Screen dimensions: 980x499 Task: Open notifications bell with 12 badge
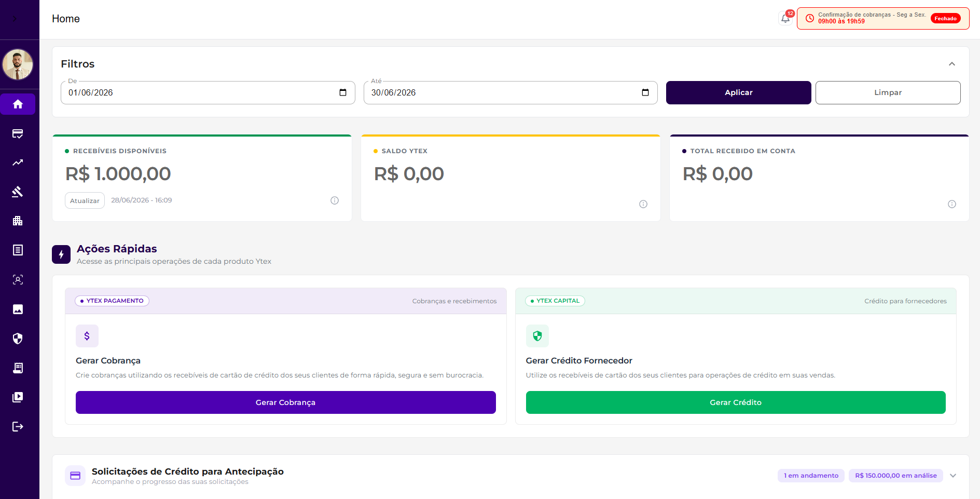pos(785,19)
